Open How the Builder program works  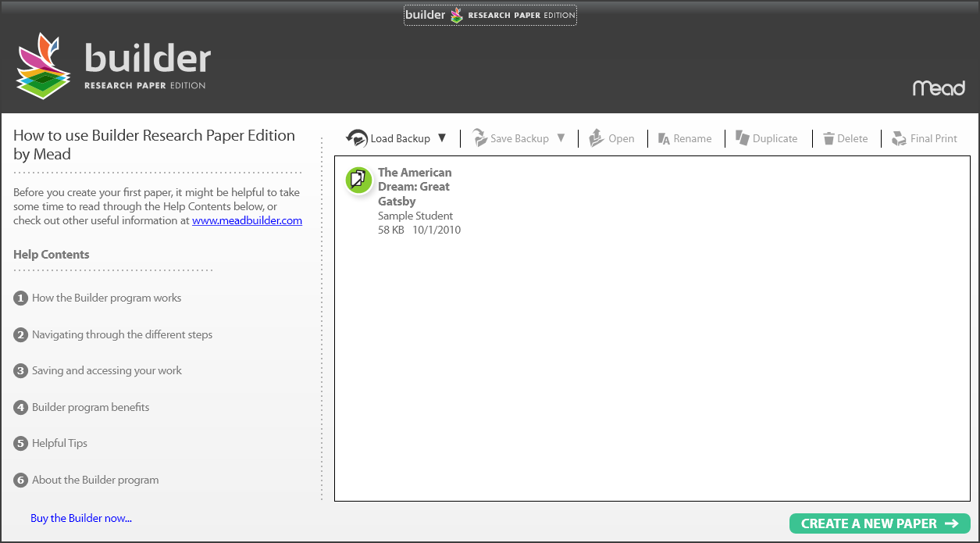point(106,298)
